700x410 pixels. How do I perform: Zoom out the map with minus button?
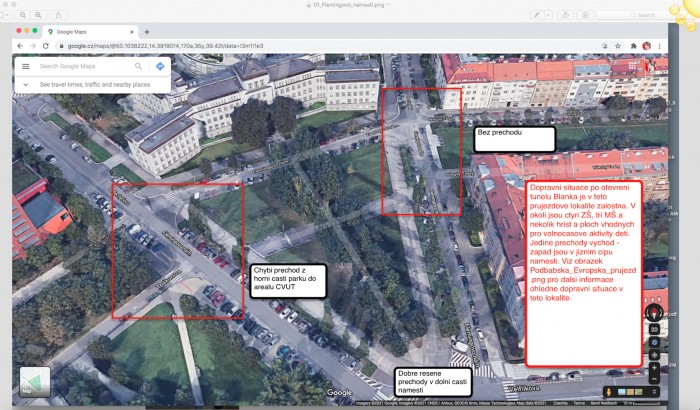click(x=654, y=379)
